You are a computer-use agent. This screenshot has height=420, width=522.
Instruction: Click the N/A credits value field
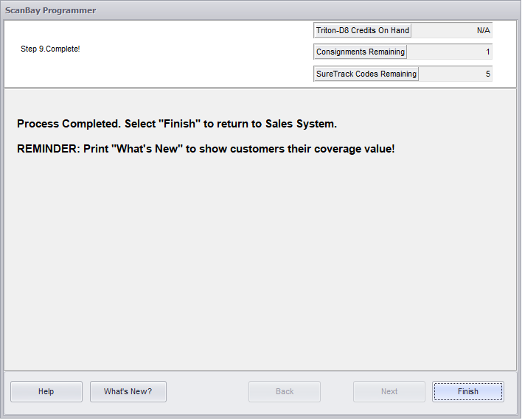point(451,30)
